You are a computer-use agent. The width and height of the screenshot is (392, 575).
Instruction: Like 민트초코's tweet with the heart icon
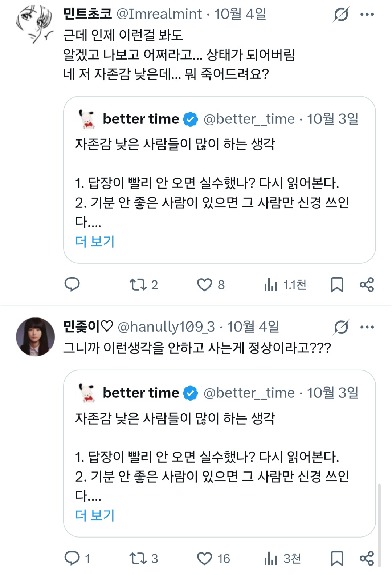click(x=205, y=285)
